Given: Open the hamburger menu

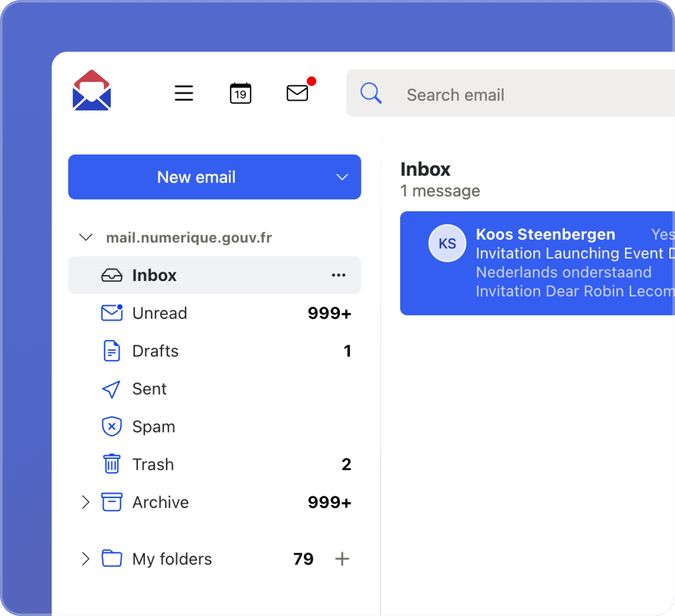Looking at the screenshot, I should tap(184, 93).
